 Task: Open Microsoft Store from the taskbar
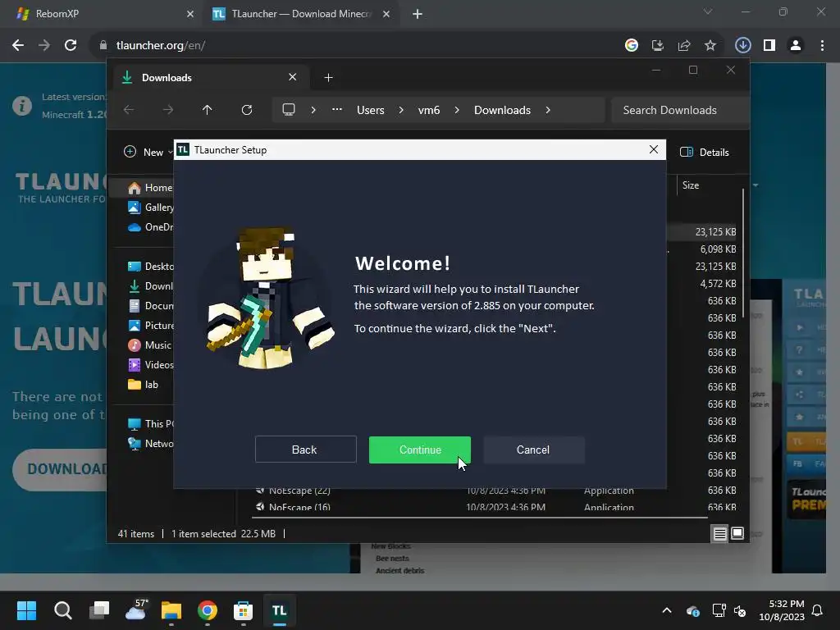(x=243, y=610)
